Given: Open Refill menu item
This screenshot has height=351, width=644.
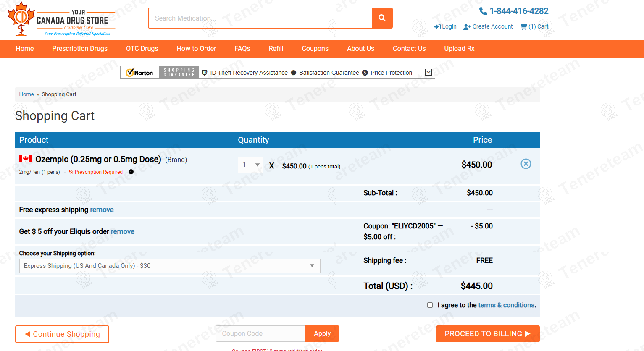Looking at the screenshot, I should coord(276,49).
